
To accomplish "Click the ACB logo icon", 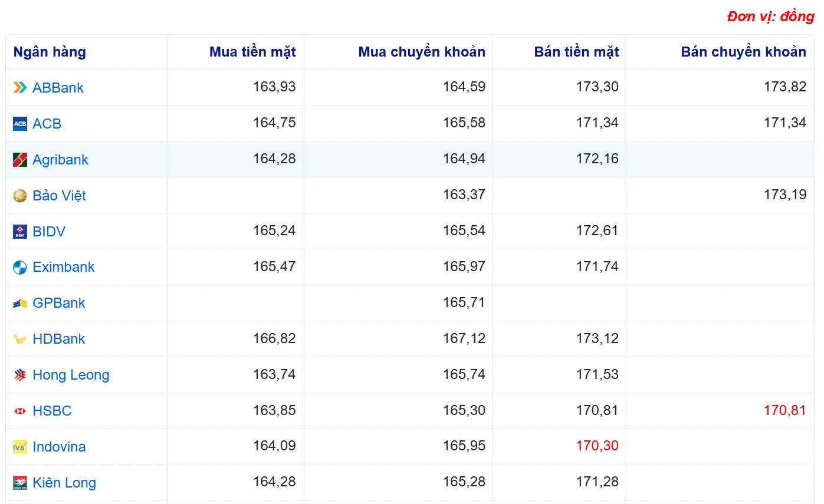I will [x=20, y=124].
